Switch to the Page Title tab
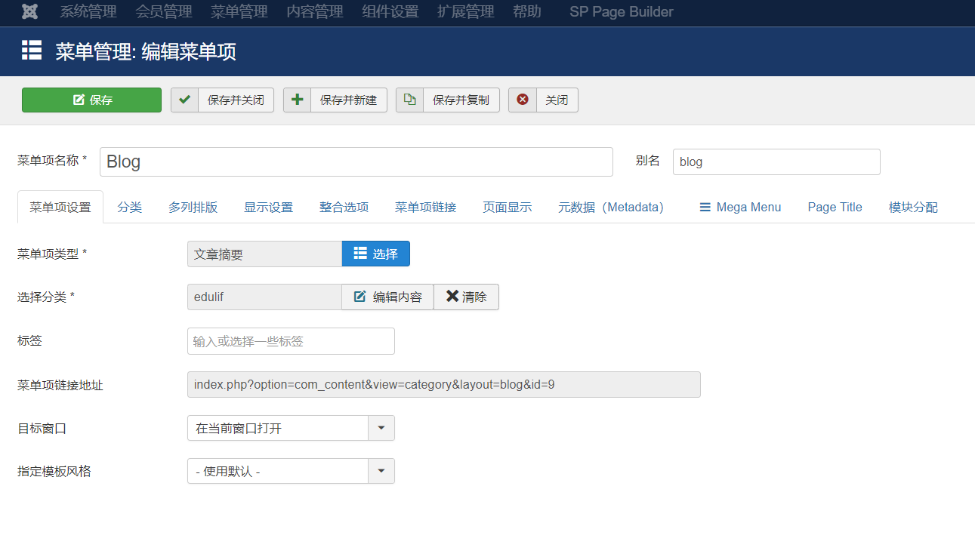The height and width of the screenshot is (560, 975). click(834, 206)
